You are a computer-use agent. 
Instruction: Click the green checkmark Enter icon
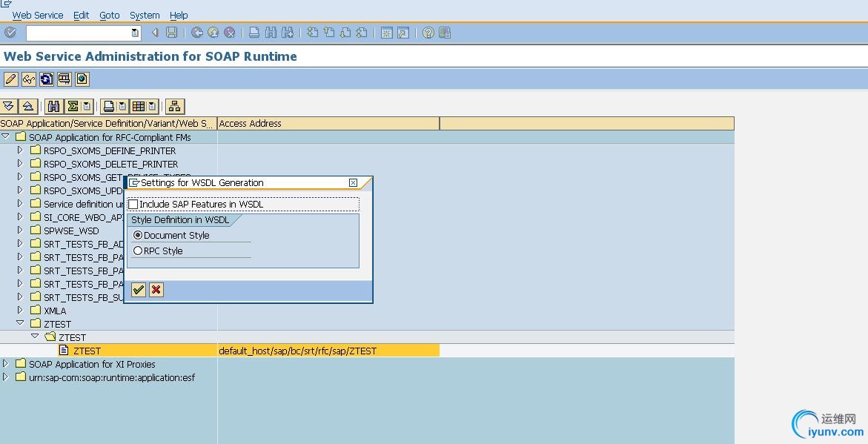click(x=10, y=33)
